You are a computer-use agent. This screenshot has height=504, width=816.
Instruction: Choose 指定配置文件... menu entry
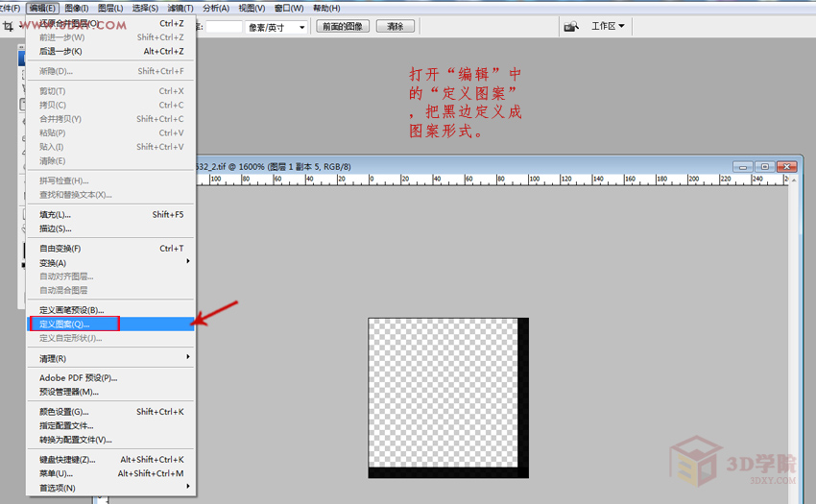110,426
